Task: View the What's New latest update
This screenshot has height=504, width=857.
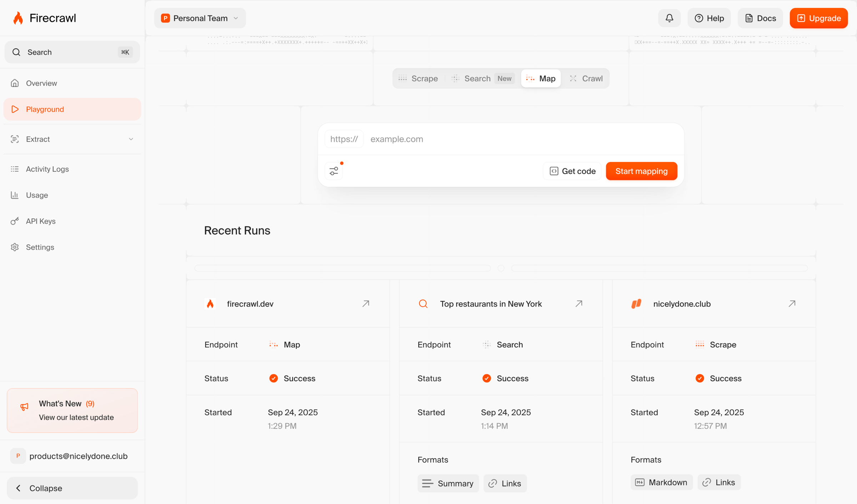Action: pos(72,410)
